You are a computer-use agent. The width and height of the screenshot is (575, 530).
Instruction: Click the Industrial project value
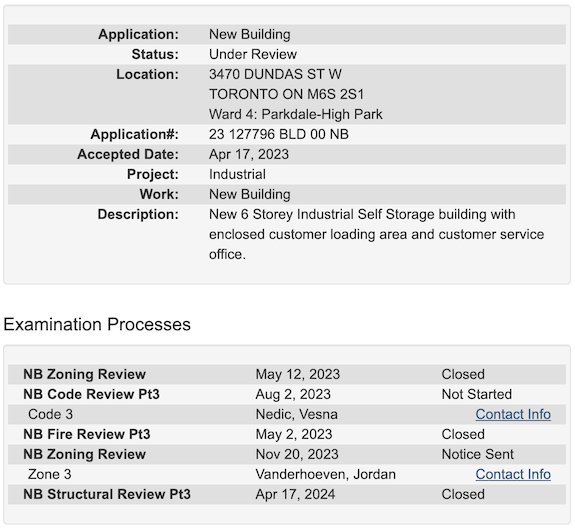[x=237, y=174]
